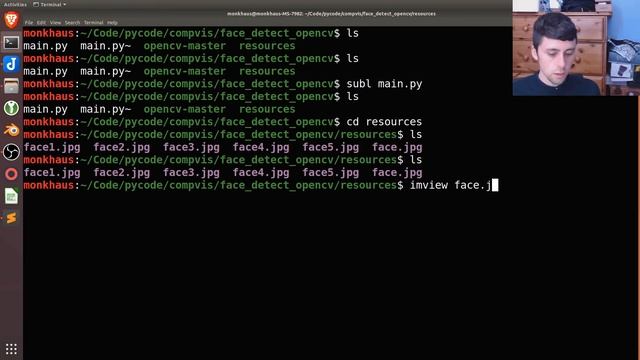Viewport: 640px width, 360px height.
Task: Launch the green circular Y-shaped dock icon
Action: [11, 108]
